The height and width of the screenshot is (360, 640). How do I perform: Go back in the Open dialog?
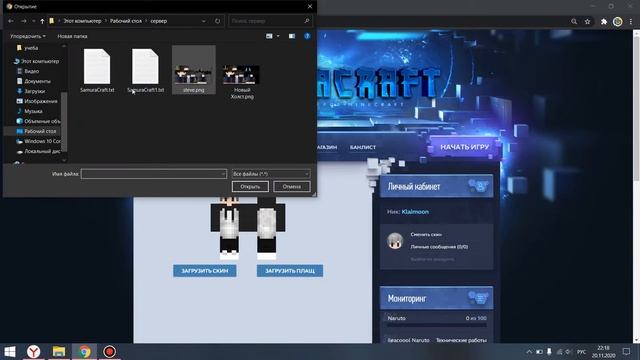(11, 21)
